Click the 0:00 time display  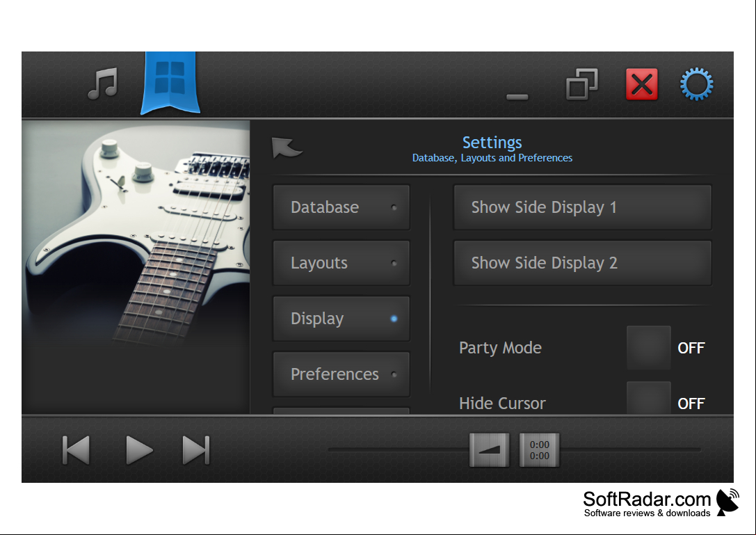(x=540, y=450)
